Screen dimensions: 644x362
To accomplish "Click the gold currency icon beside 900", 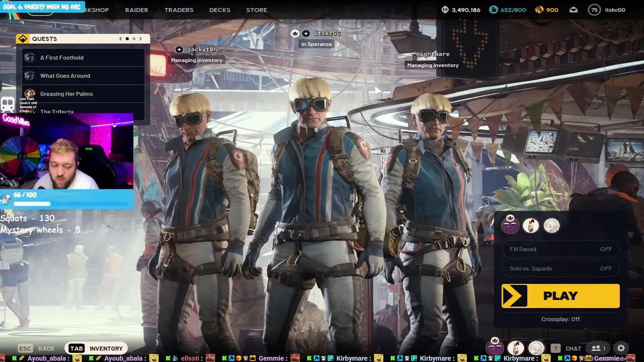I will 539,10.
